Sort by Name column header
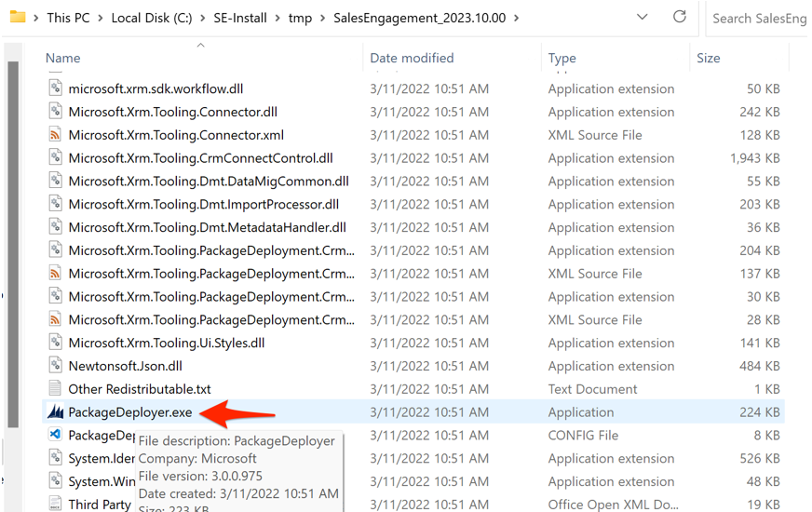This screenshot has height=512, width=812. pos(62,58)
